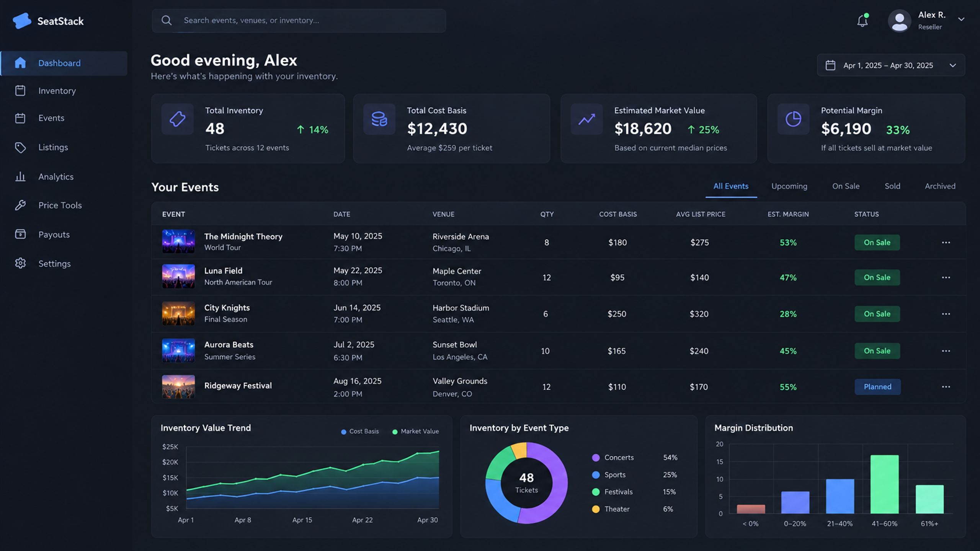Viewport: 980px width, 551px height.
Task: Open more options for The Midnight Theory
Action: (946, 243)
